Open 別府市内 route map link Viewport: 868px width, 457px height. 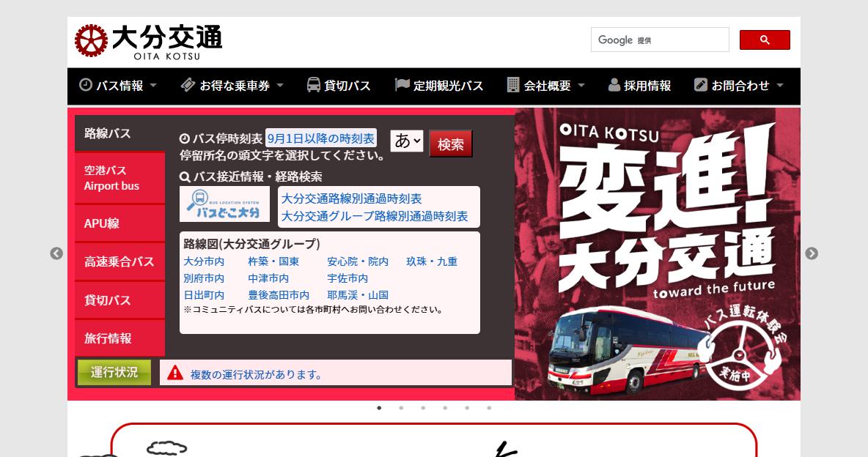click(x=204, y=278)
